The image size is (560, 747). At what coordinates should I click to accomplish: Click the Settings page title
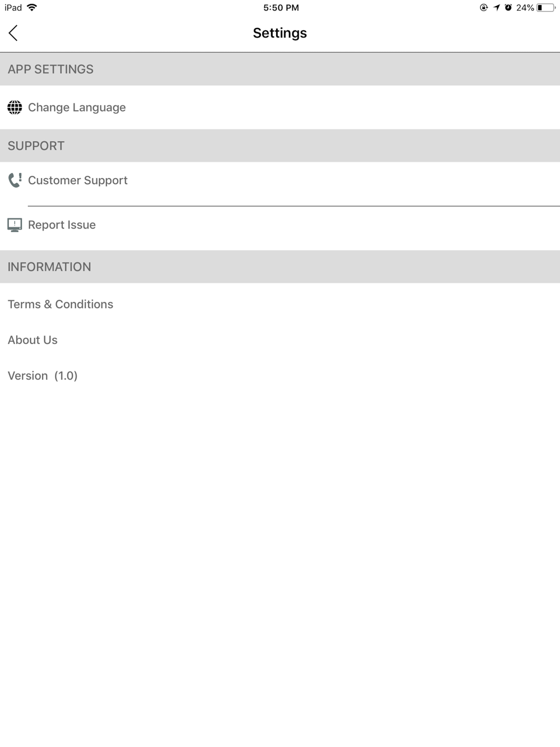[x=280, y=33]
